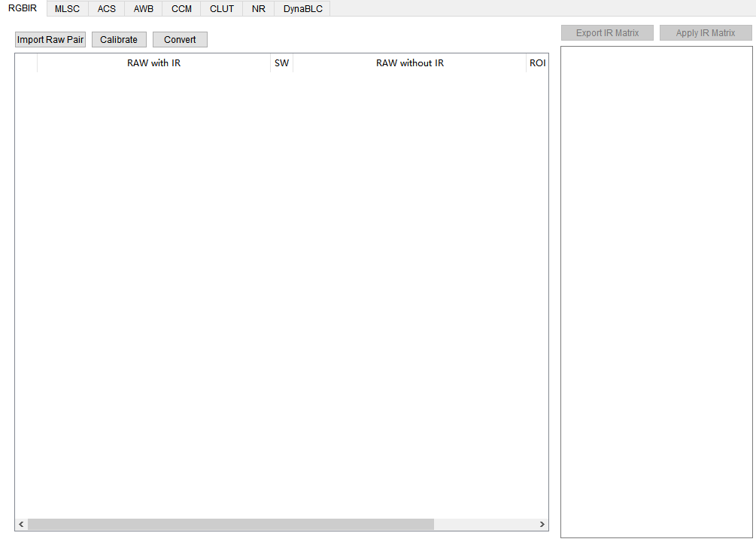Select the ACS tab
The image size is (756, 545).
tap(107, 9)
